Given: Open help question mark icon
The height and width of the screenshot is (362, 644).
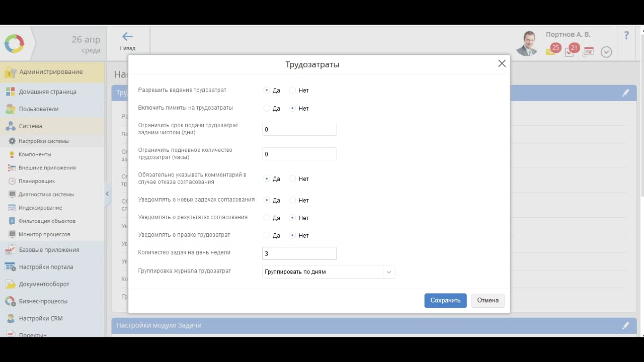Looking at the screenshot, I should (x=626, y=35).
